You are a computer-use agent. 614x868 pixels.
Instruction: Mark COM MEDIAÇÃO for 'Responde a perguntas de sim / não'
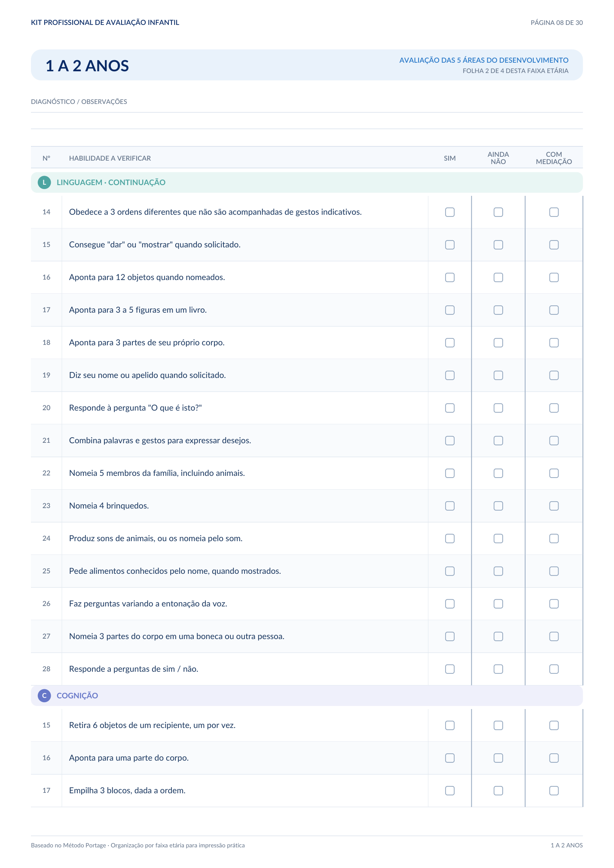pos(554,669)
